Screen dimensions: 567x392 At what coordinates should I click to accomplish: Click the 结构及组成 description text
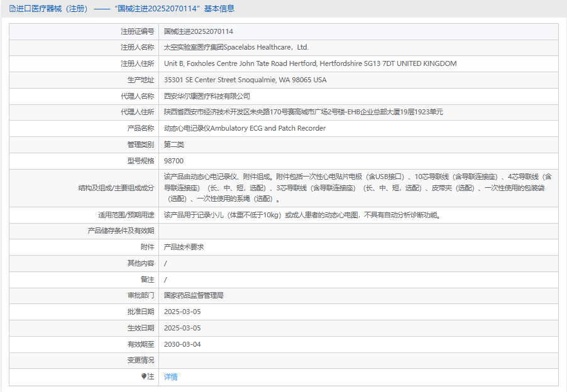[358, 188]
